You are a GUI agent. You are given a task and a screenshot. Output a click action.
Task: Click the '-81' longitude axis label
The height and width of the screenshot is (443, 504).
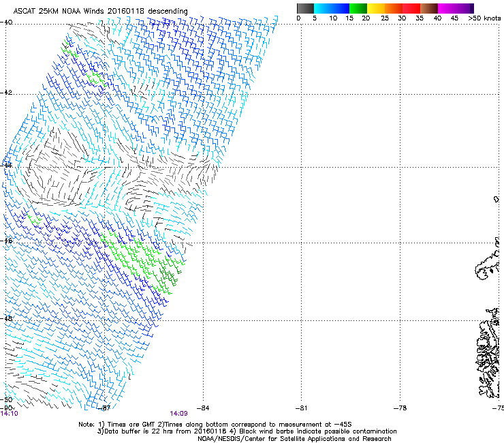click(x=302, y=408)
